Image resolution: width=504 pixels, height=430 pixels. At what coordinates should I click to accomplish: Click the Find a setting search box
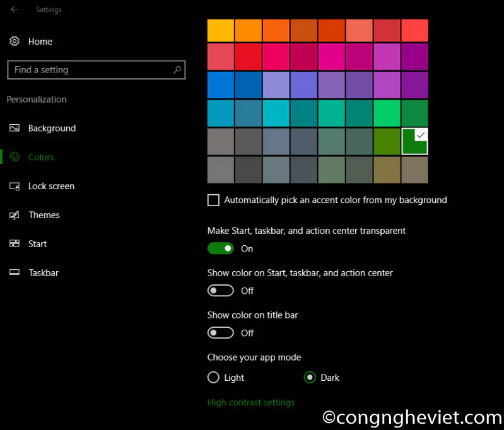tap(96, 70)
